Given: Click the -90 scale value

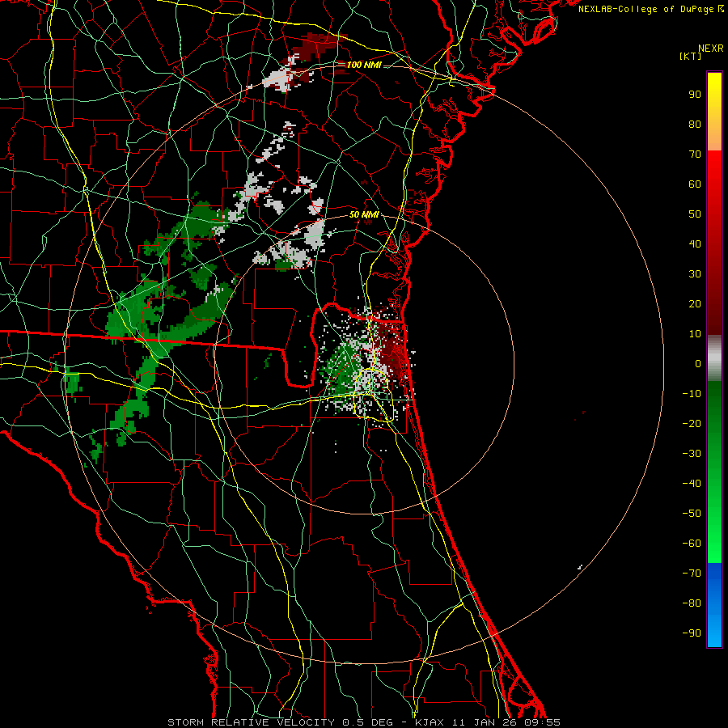Looking at the screenshot, I should [692, 633].
